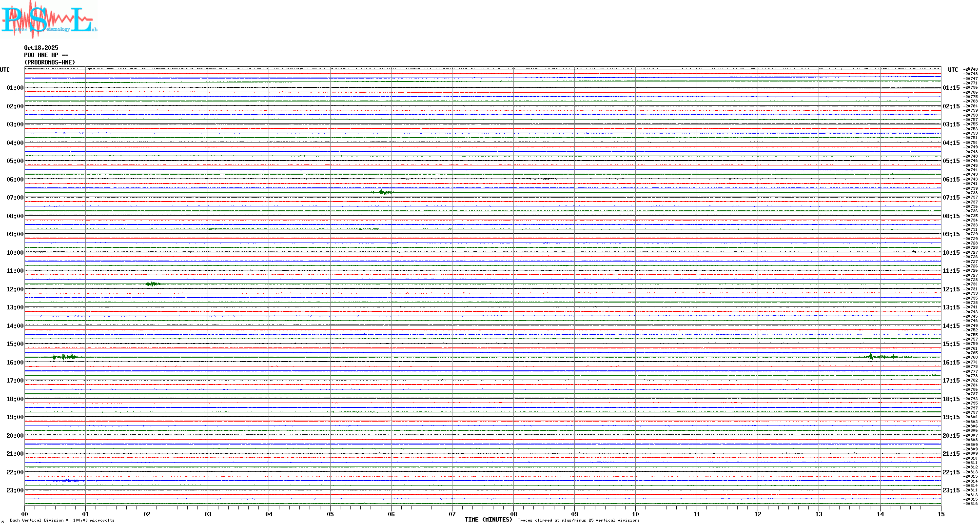980x527 pixels.
Task: Click the PDO HNE HP station header
Action: [46, 55]
